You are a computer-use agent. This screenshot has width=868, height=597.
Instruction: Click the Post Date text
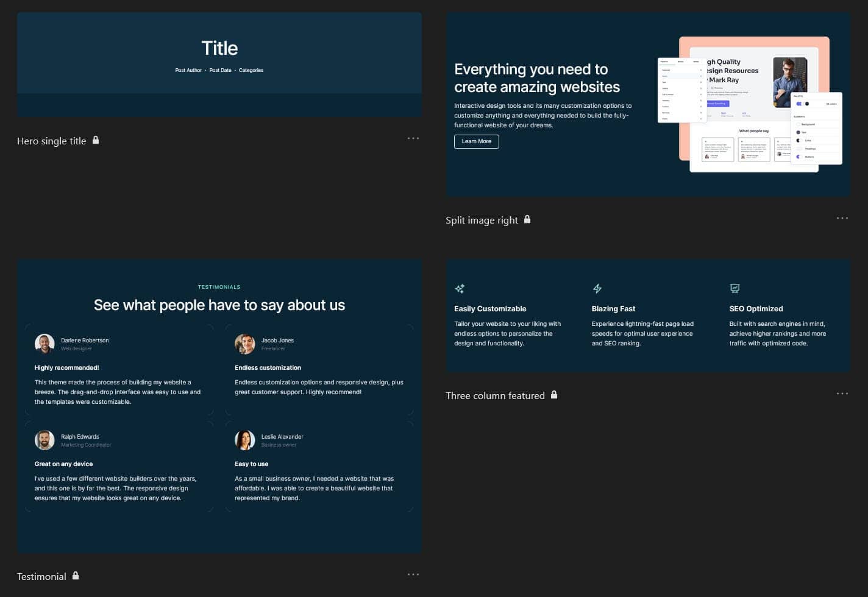click(220, 70)
